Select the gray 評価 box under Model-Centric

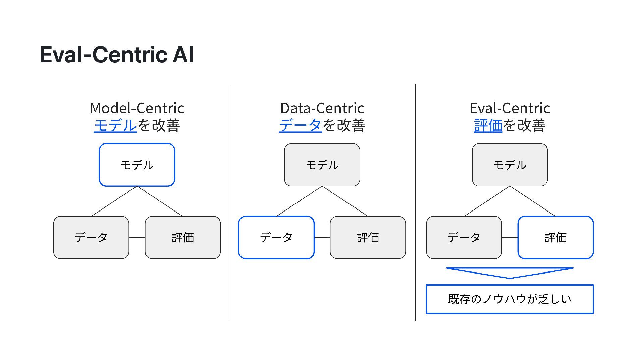tap(182, 237)
